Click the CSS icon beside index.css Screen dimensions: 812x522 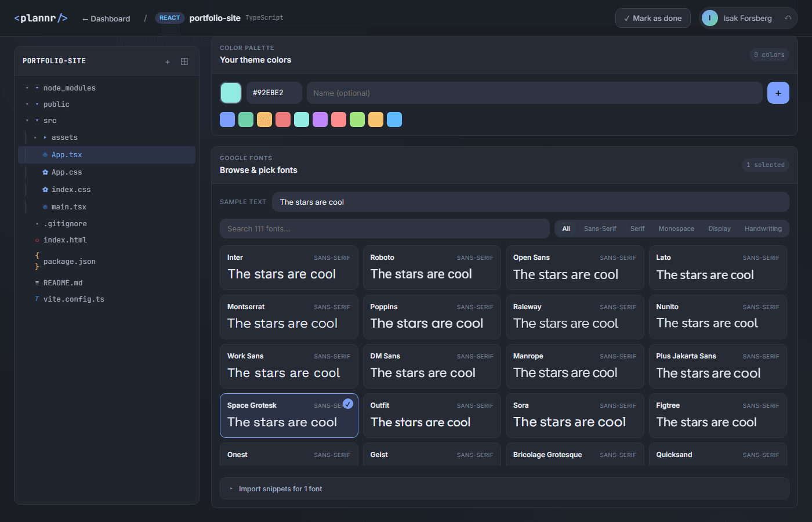click(x=45, y=190)
